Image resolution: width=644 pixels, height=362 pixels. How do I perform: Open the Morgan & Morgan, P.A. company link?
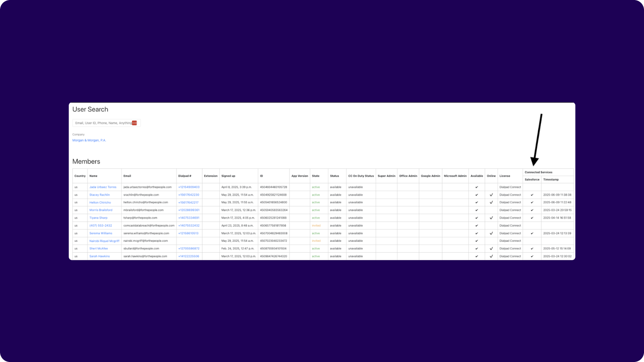(89, 140)
